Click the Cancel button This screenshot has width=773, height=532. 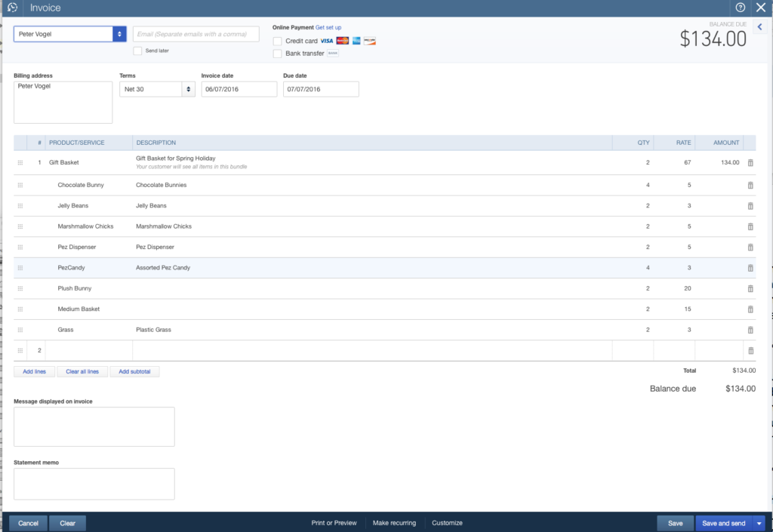point(28,523)
